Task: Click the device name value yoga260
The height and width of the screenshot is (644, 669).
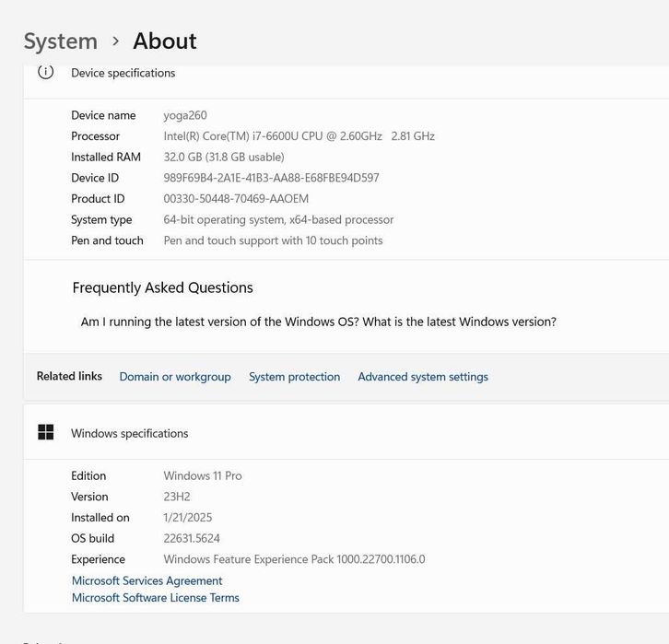Action: click(185, 115)
